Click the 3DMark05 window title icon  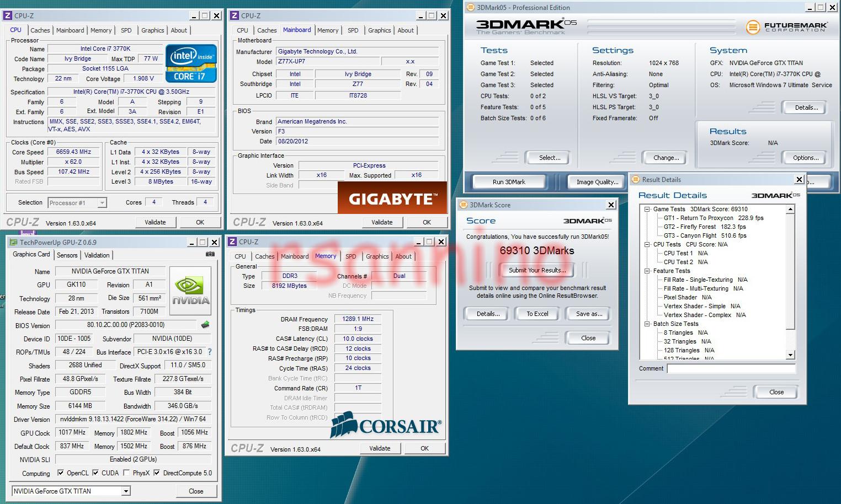point(471,8)
